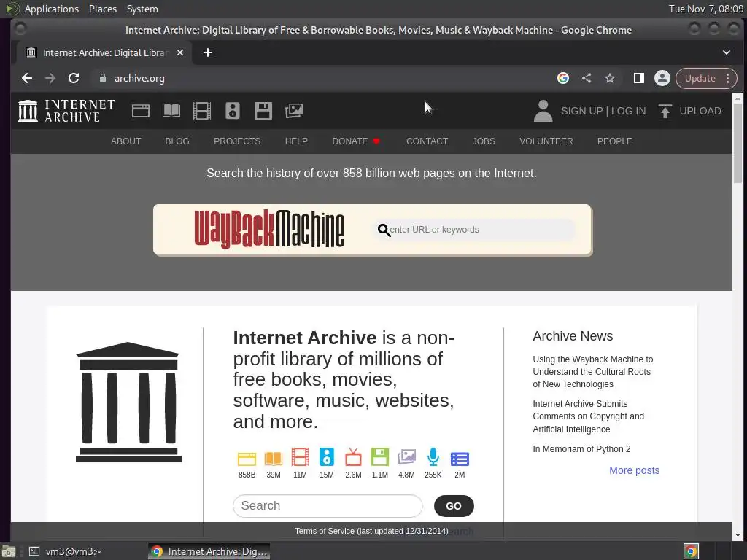Viewport: 747px width, 560px height.
Task: Go back using Chrome back arrow
Action: (x=27, y=78)
